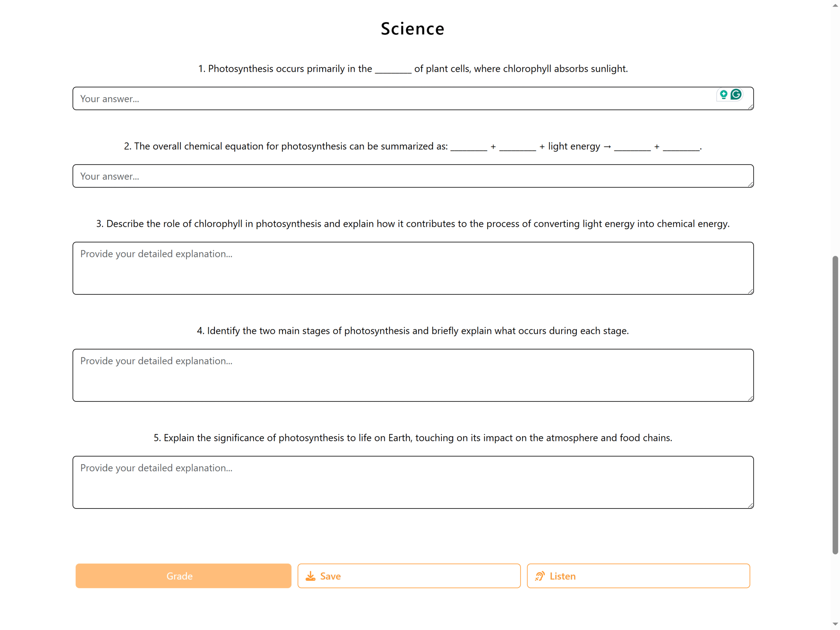This screenshot has width=840, height=630.
Task: Click the Grade button
Action: point(183,576)
